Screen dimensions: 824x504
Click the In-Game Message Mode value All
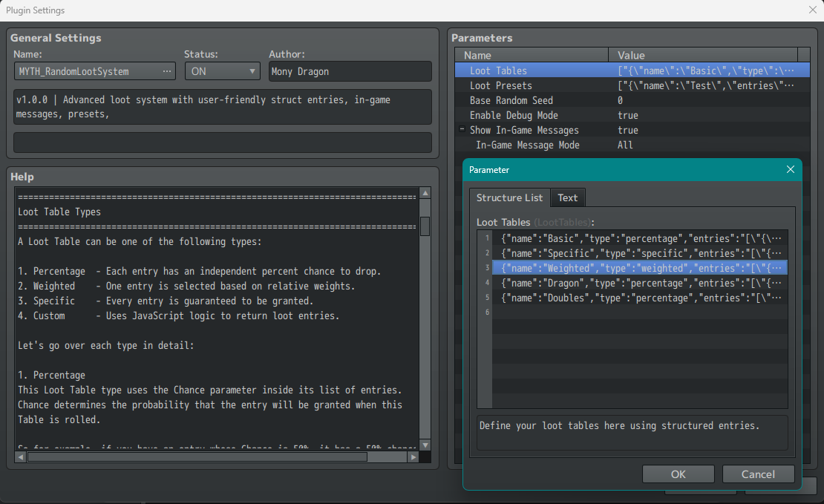tap(625, 145)
